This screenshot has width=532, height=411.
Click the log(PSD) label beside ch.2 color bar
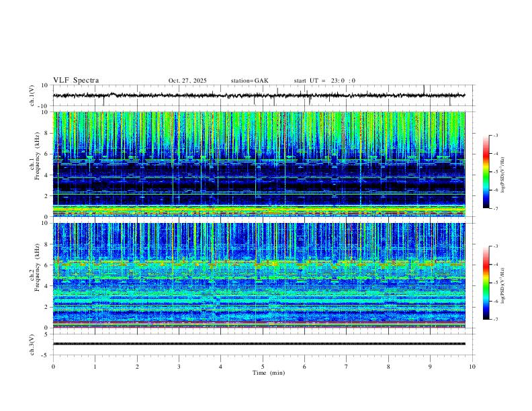tap(503, 285)
